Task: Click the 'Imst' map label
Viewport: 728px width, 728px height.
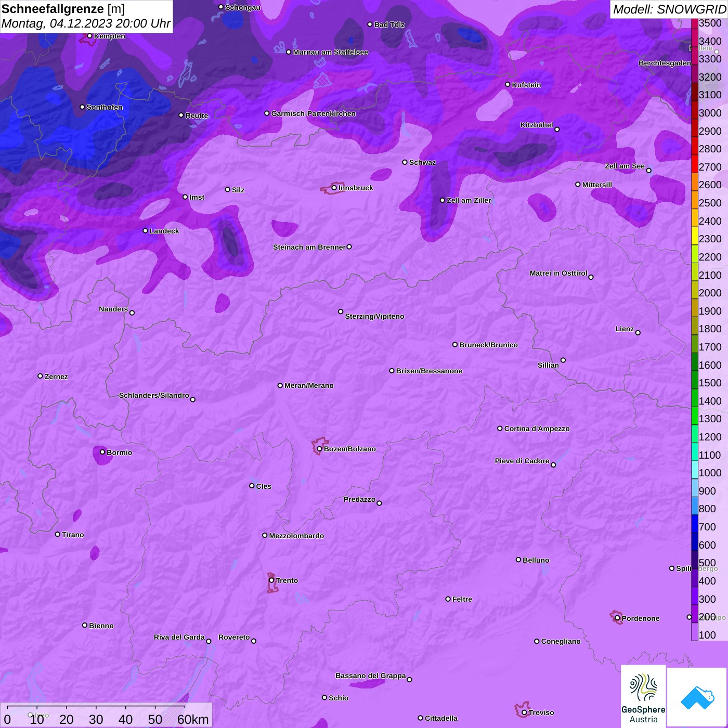Action: 197,197
